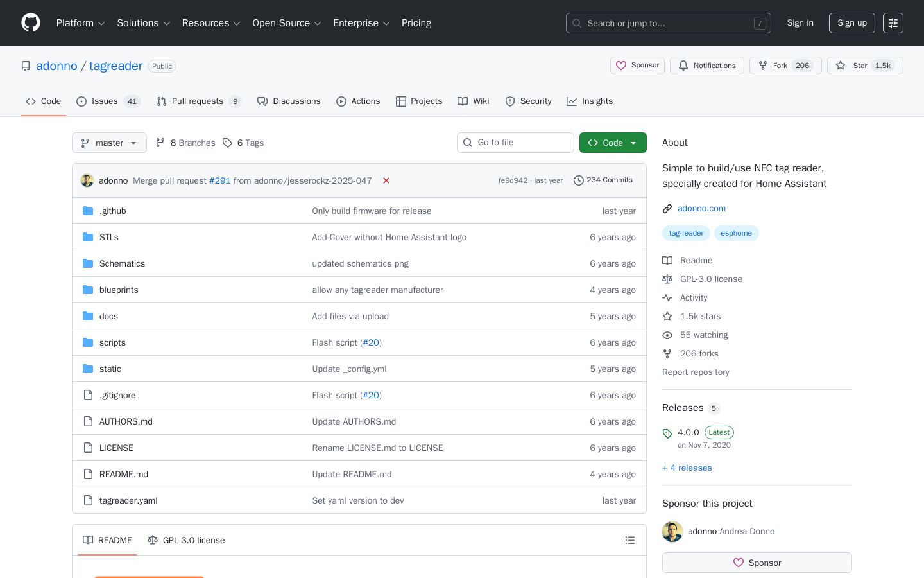Viewport: 924px width, 578px height.
Task: Click the failed status X icon on commit
Action: (386, 180)
